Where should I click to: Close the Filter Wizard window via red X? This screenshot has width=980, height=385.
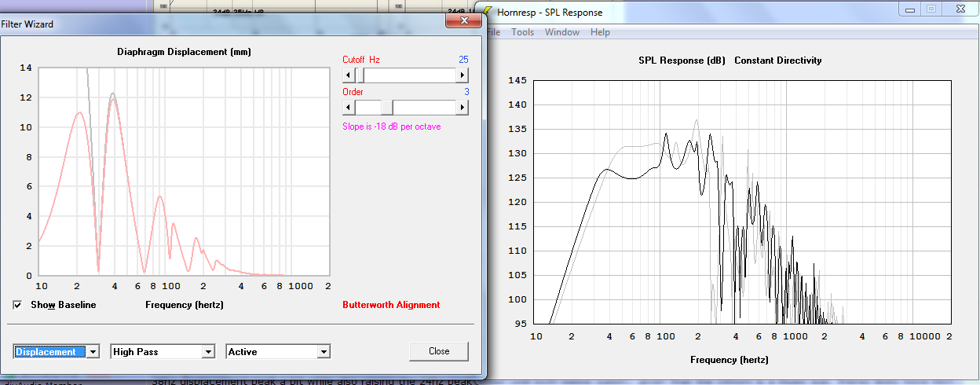(463, 19)
